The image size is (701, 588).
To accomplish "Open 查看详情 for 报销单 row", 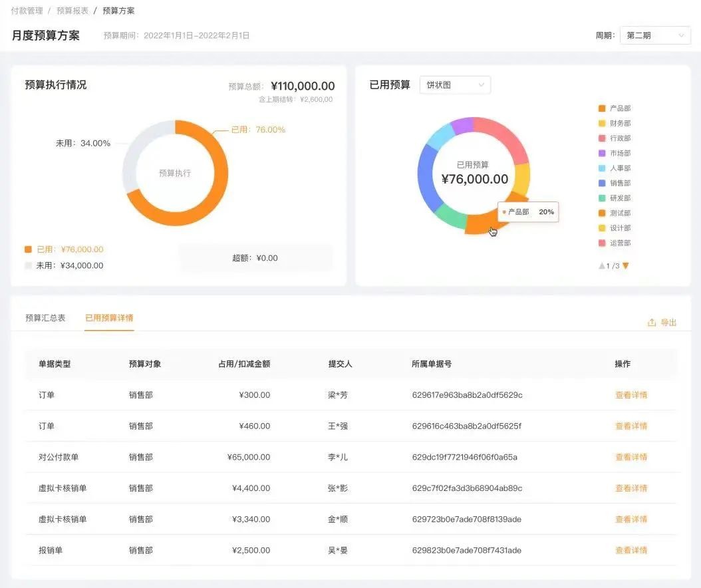I will pos(631,550).
